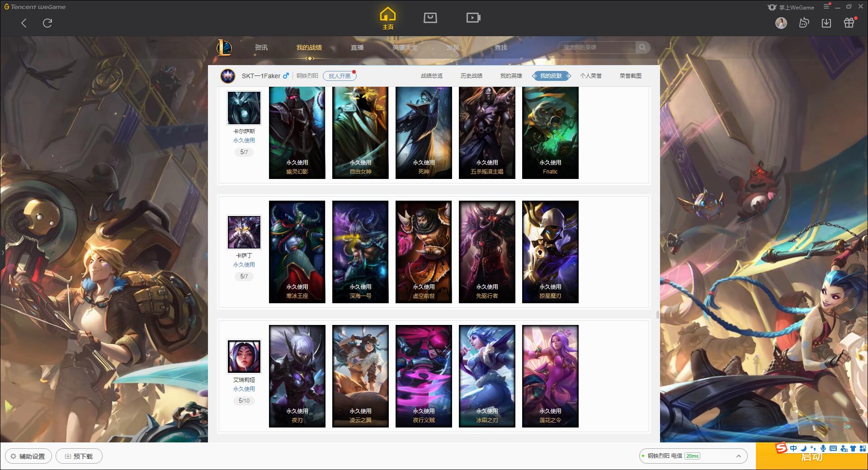This screenshot has width=868, height=470.
Task: Click the 艾瑞莉娅 champion portrait
Action: [244, 357]
